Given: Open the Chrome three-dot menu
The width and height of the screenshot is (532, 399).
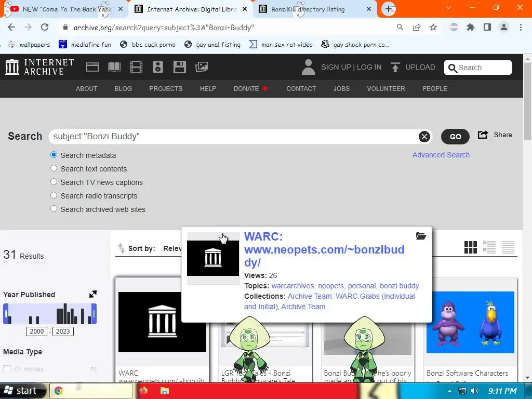Looking at the screenshot, I should pos(521,27).
